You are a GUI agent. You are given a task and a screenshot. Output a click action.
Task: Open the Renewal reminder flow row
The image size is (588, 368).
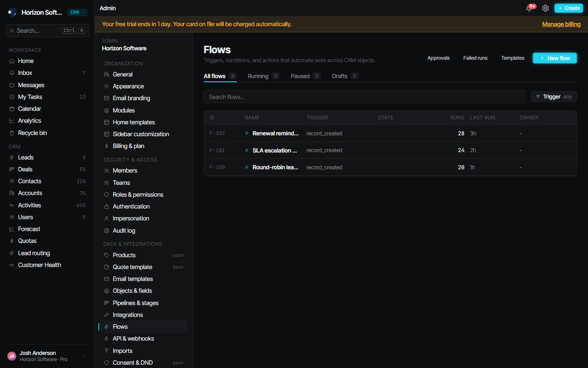tap(390, 133)
